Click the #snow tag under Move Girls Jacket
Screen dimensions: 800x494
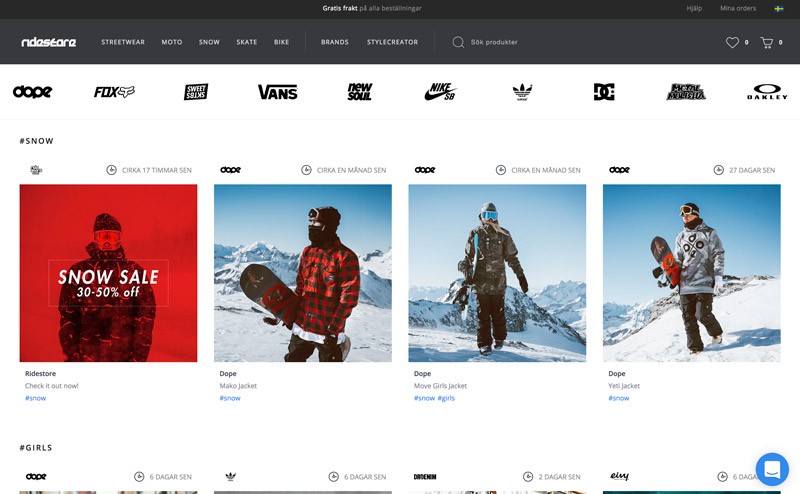click(424, 398)
